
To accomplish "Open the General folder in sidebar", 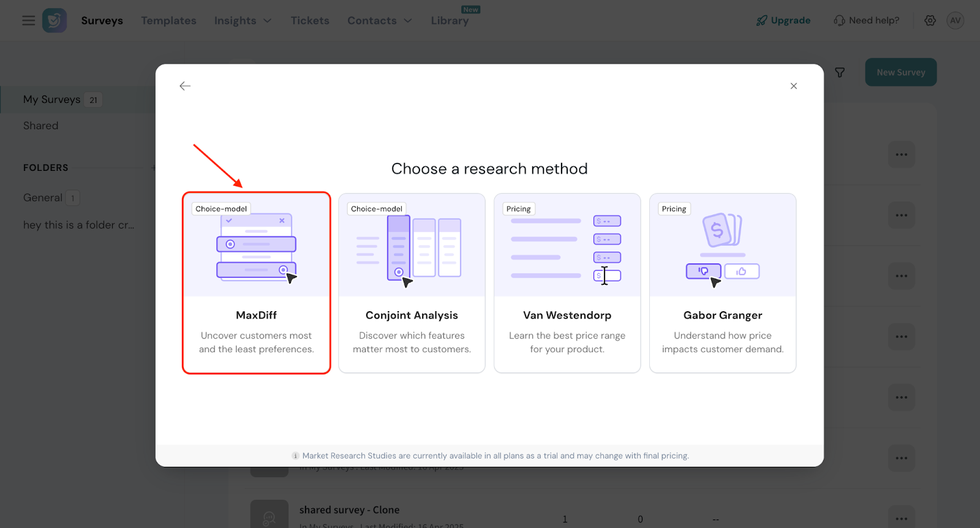I will pyautogui.click(x=43, y=198).
